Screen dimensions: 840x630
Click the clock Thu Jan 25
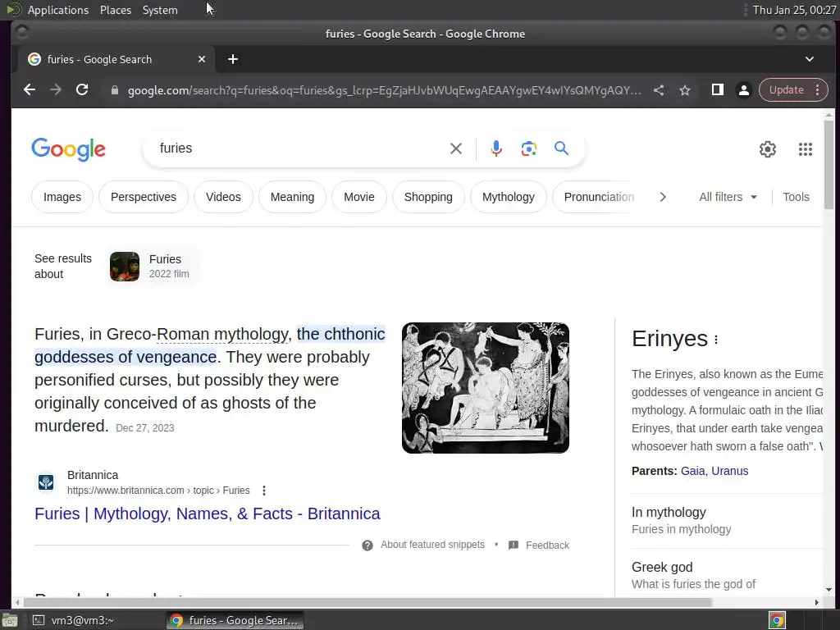[x=794, y=10]
